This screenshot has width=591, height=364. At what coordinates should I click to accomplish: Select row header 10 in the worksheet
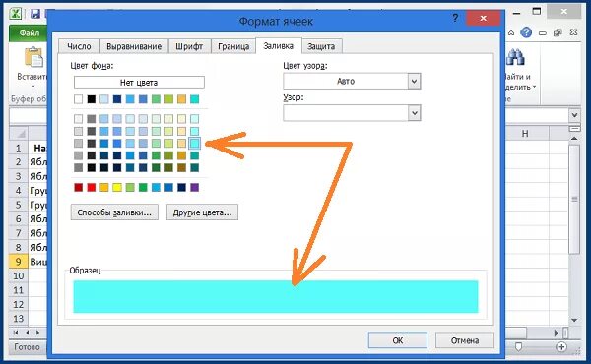[18, 275]
